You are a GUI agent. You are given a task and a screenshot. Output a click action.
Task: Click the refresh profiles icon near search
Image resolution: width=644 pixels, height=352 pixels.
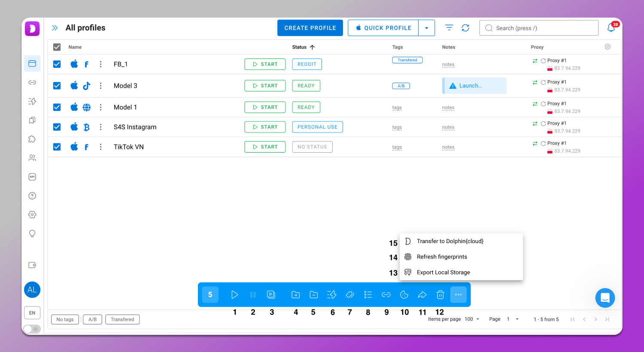pos(465,28)
